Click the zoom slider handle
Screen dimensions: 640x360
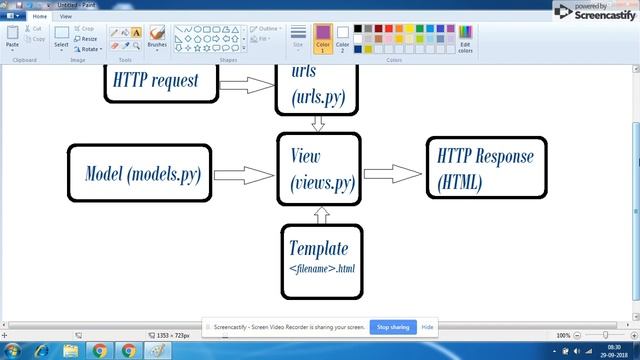point(606,335)
